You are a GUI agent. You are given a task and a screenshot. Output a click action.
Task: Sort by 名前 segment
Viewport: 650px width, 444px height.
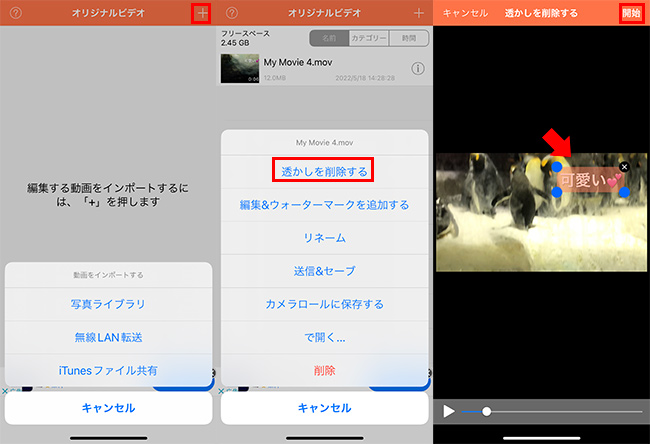329,38
